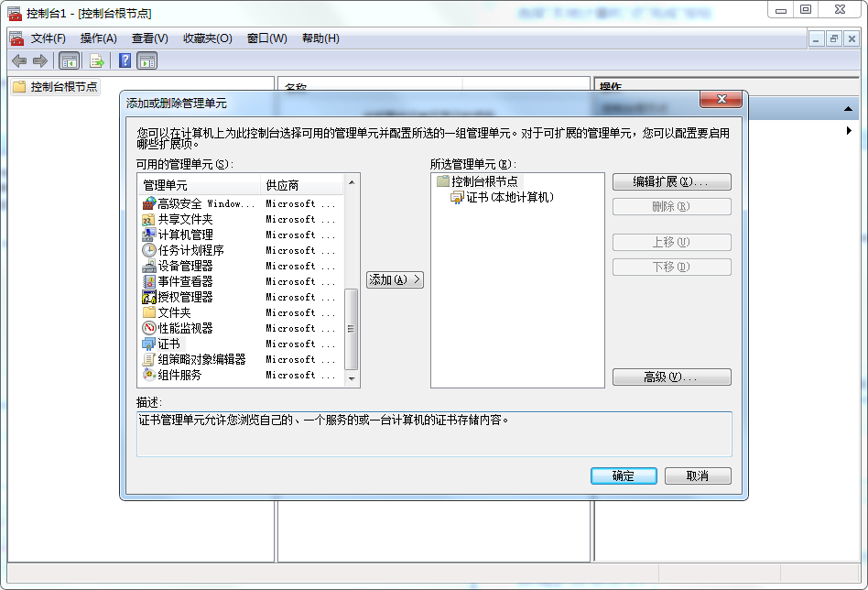
Task: Click the 添加(A) > button
Action: click(395, 279)
